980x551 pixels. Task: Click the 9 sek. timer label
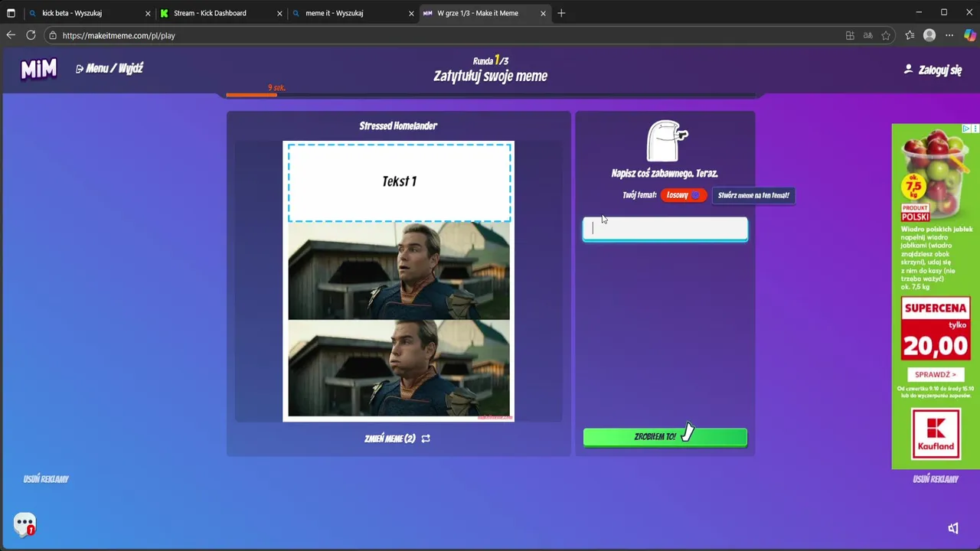276,88
